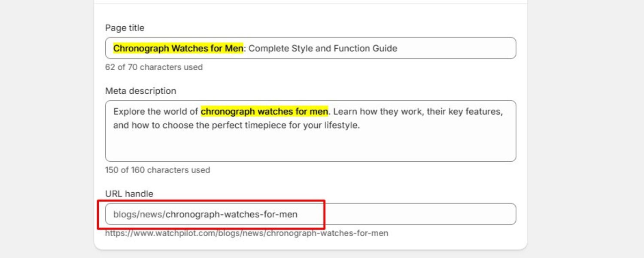
Task: Click empty space below the meta description text
Action: coord(309,148)
